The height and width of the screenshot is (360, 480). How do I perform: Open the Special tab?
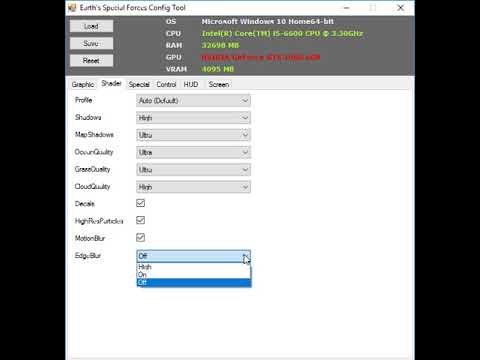point(139,85)
